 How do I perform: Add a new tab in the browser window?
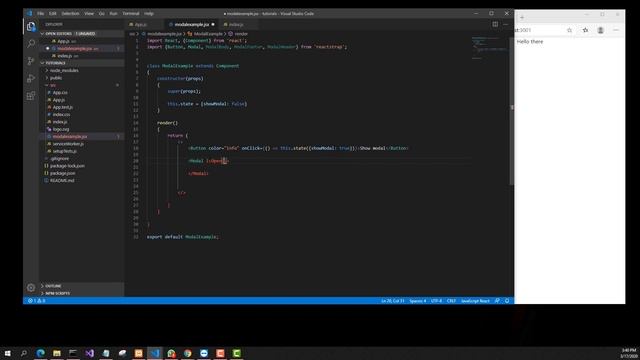click(522, 18)
